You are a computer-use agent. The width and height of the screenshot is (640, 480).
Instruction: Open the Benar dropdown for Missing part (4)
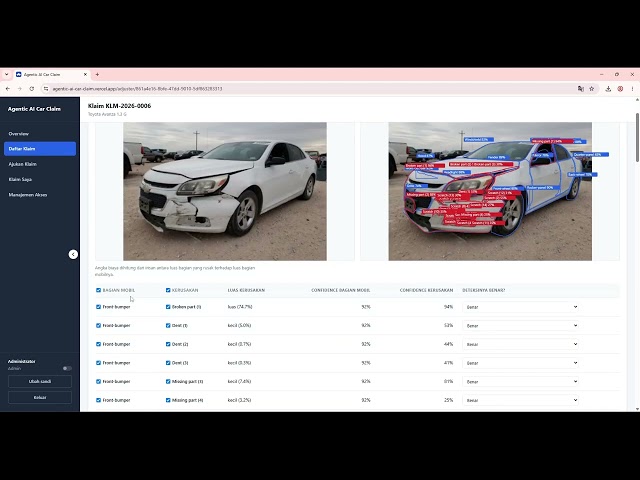521,400
